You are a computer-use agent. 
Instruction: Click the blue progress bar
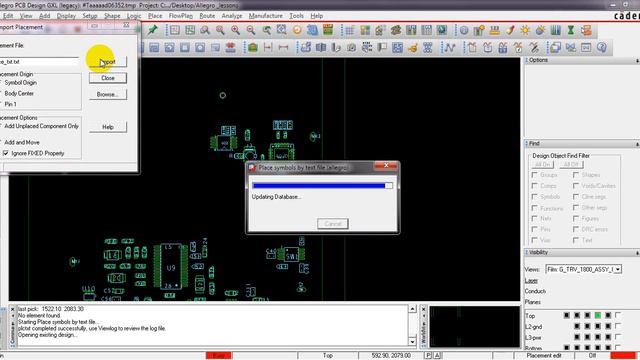point(322,186)
